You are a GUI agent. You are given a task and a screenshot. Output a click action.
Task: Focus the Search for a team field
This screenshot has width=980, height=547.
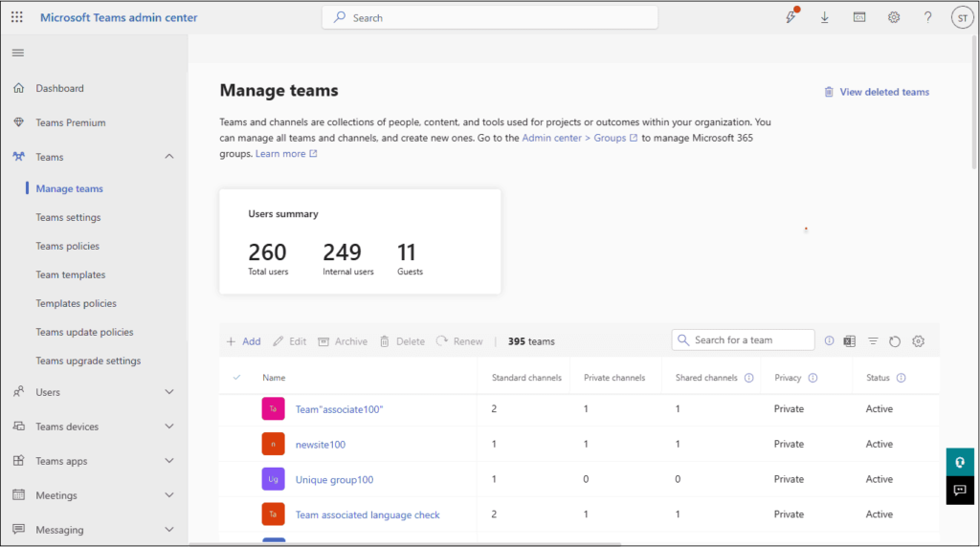743,340
